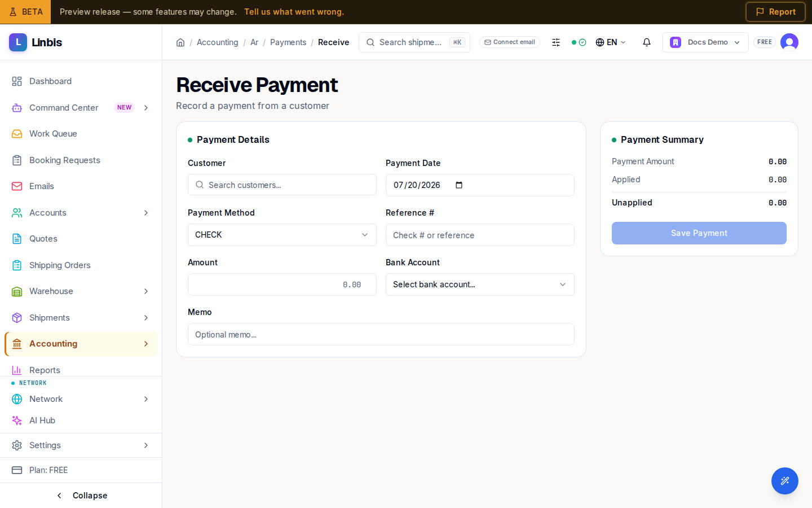Expand the Network sidebar section
Screen dimensions: 812x508
146,399
